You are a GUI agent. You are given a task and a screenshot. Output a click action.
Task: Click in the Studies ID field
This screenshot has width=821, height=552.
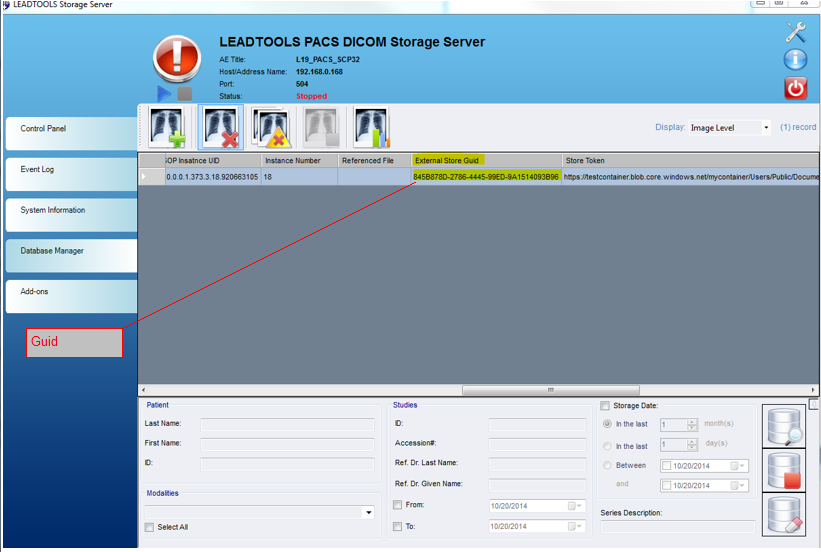537,424
